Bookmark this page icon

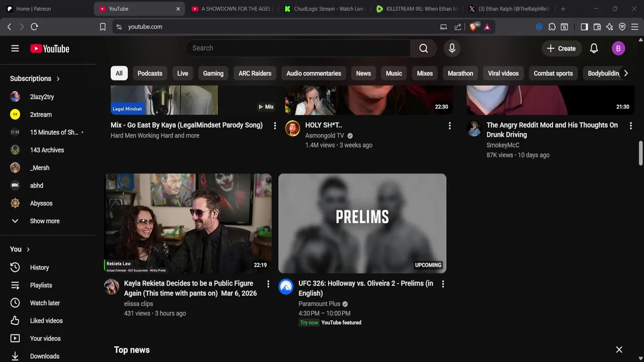tap(103, 27)
